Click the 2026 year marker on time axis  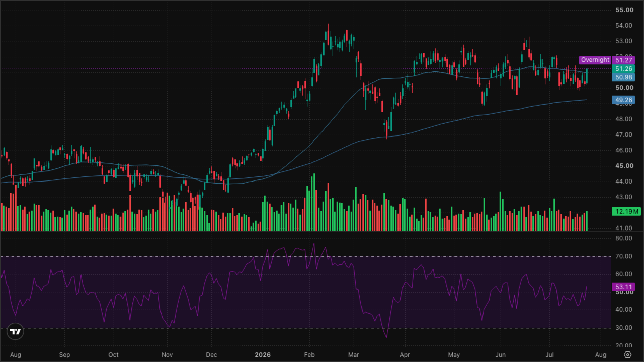(263, 355)
